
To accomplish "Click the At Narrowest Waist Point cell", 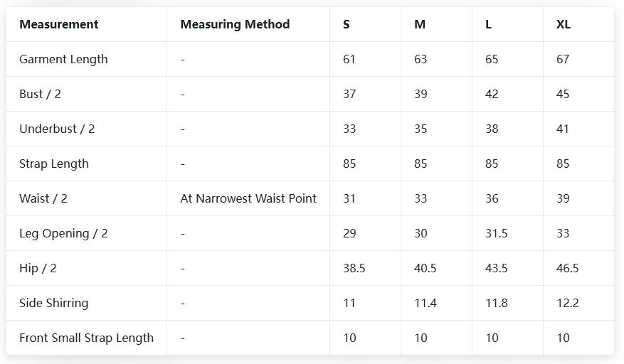I will coord(248,198).
